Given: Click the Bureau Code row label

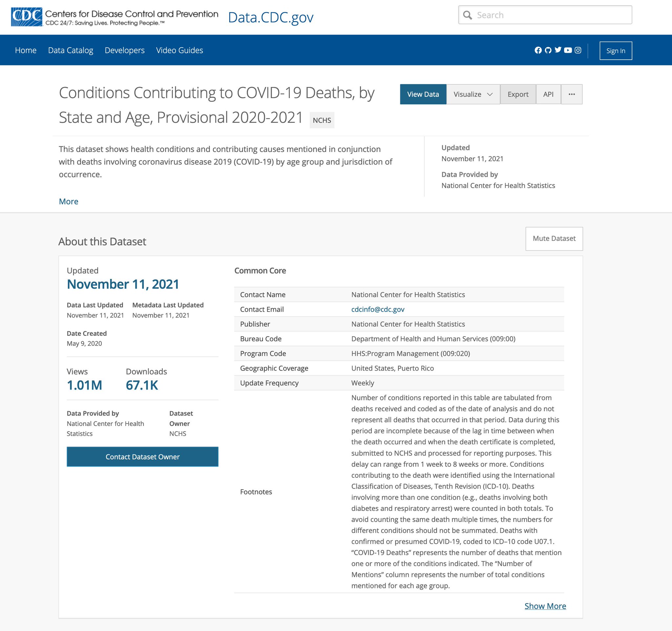Looking at the screenshot, I should (x=261, y=339).
